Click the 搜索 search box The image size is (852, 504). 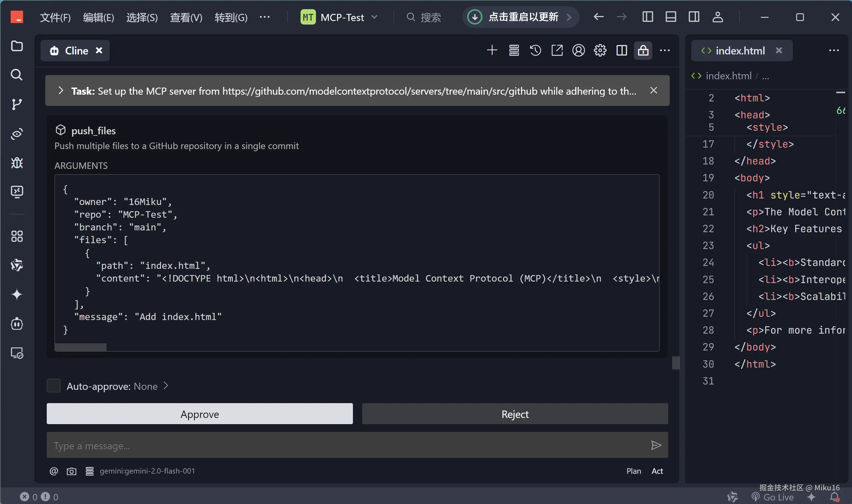pyautogui.click(x=424, y=17)
